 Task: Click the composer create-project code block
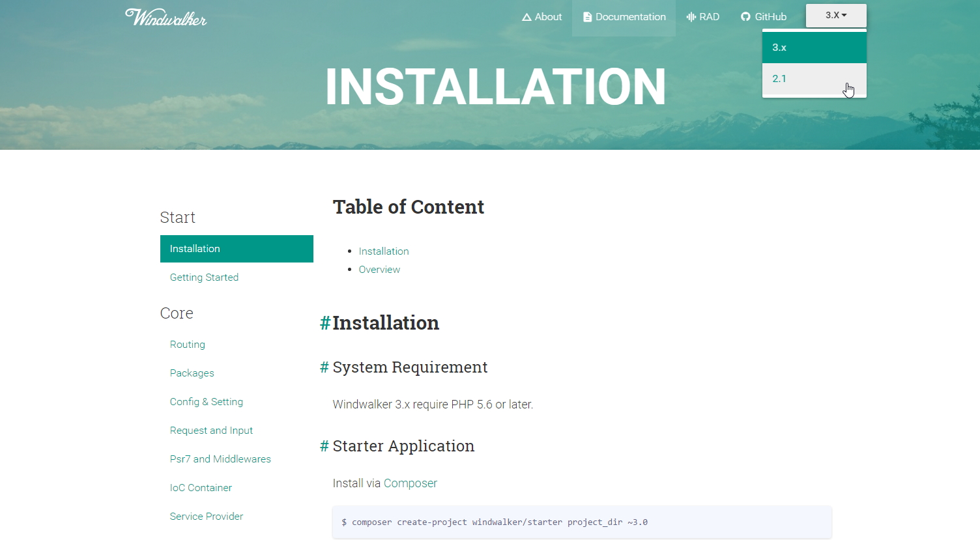[x=582, y=522]
